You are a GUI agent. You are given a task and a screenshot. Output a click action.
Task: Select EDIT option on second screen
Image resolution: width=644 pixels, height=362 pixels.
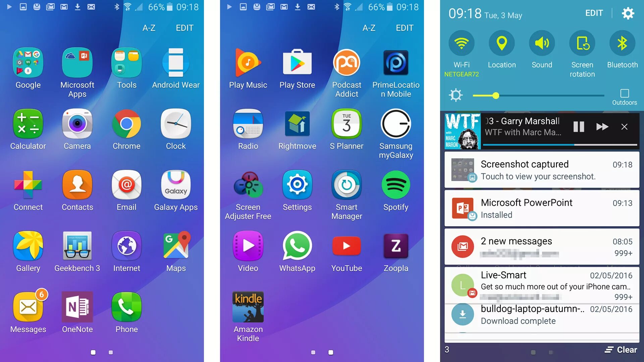point(404,27)
